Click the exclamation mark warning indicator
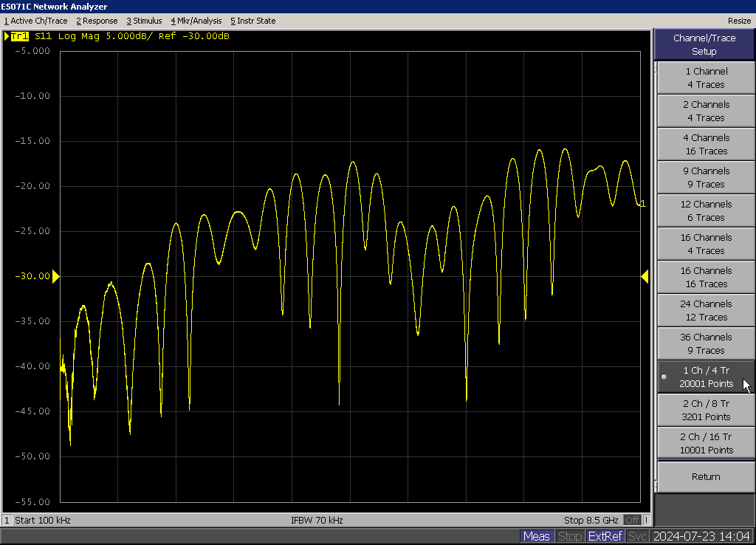756x545 pixels. (647, 520)
